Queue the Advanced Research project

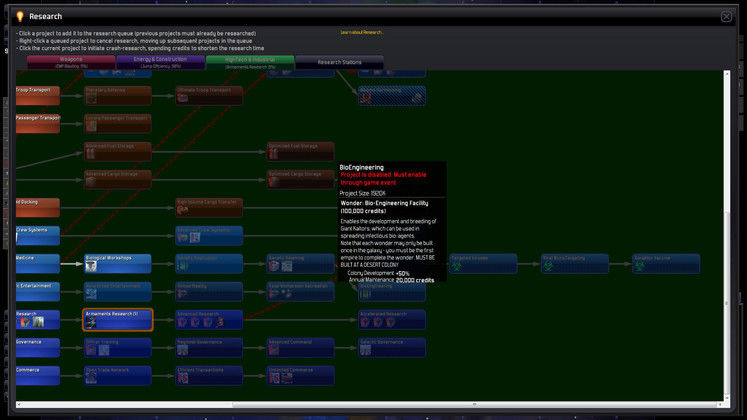(x=209, y=320)
